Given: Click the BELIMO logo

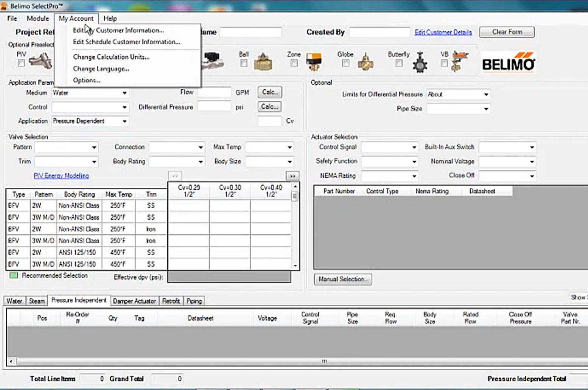Looking at the screenshot, I should [509, 62].
